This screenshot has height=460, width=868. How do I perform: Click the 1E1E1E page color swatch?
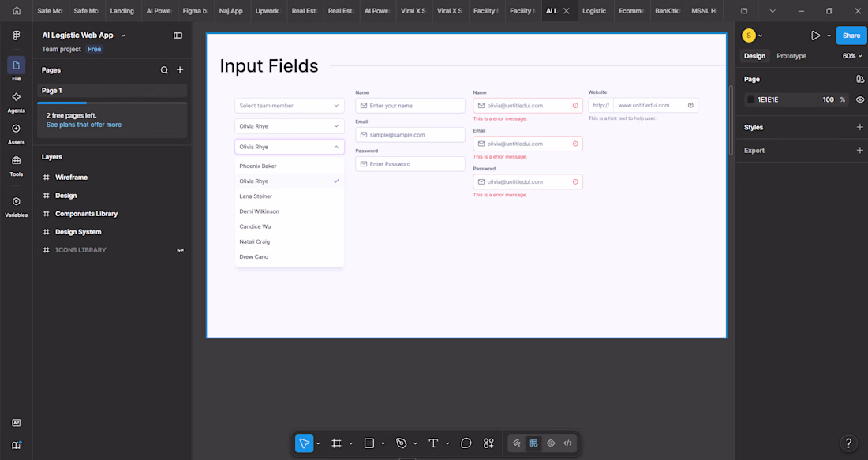750,99
